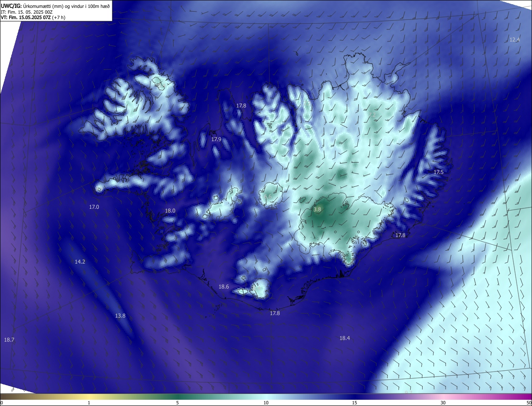The height and width of the screenshot is (406, 532).
Task: Click the 17.0 value label
Action: pos(94,207)
